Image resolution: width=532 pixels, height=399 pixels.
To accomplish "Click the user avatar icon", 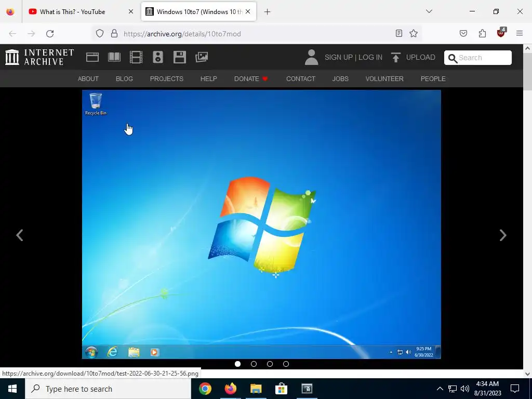I will pos(311,57).
